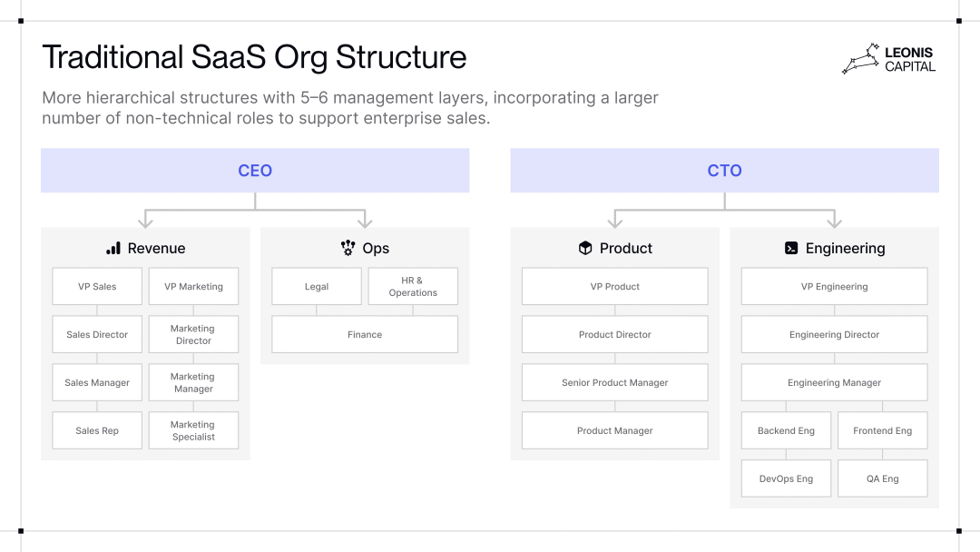Click the arrow pointing down to Engineering

(x=835, y=220)
